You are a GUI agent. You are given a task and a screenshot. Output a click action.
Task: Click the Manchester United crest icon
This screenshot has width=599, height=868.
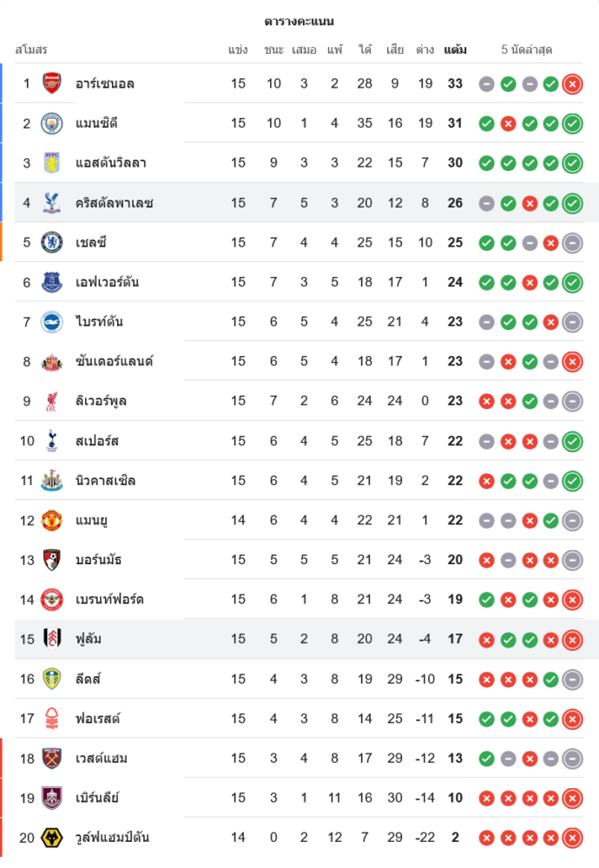pos(52,520)
